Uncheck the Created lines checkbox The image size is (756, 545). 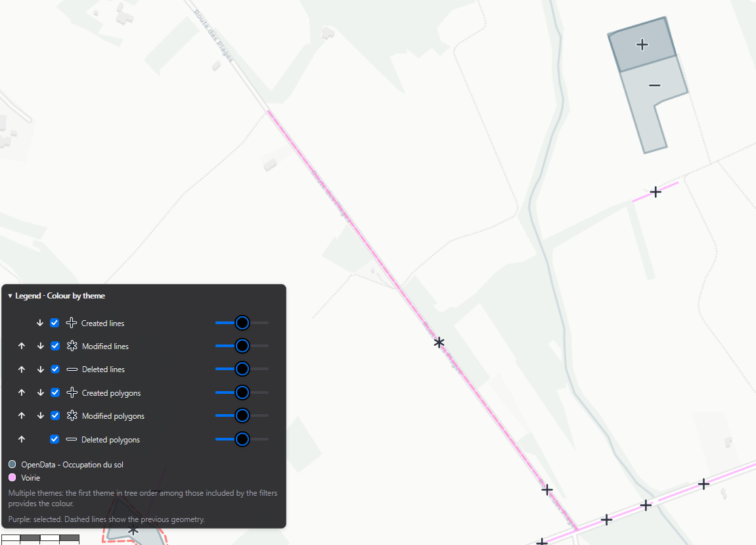[x=55, y=323]
